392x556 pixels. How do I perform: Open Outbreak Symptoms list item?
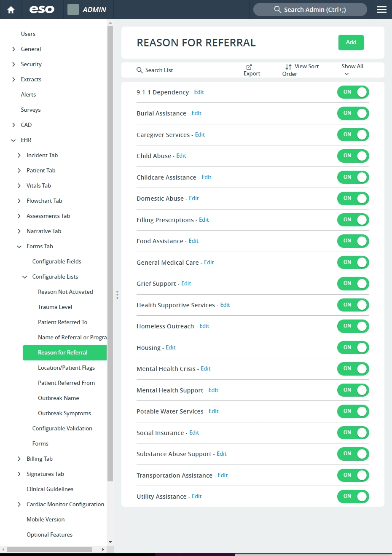(64, 413)
